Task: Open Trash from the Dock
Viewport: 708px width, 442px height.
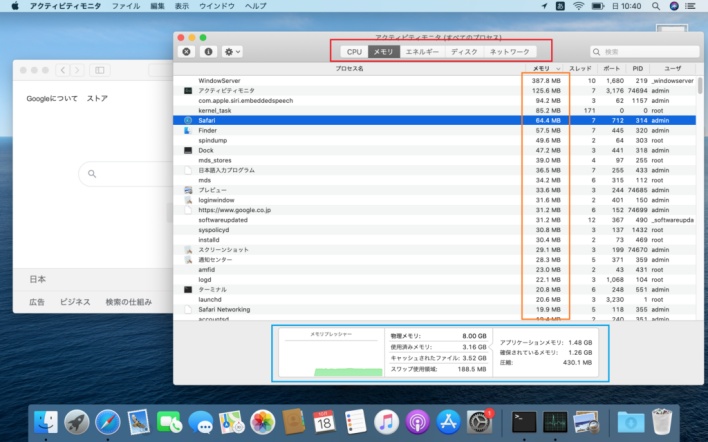Action: pos(662,422)
